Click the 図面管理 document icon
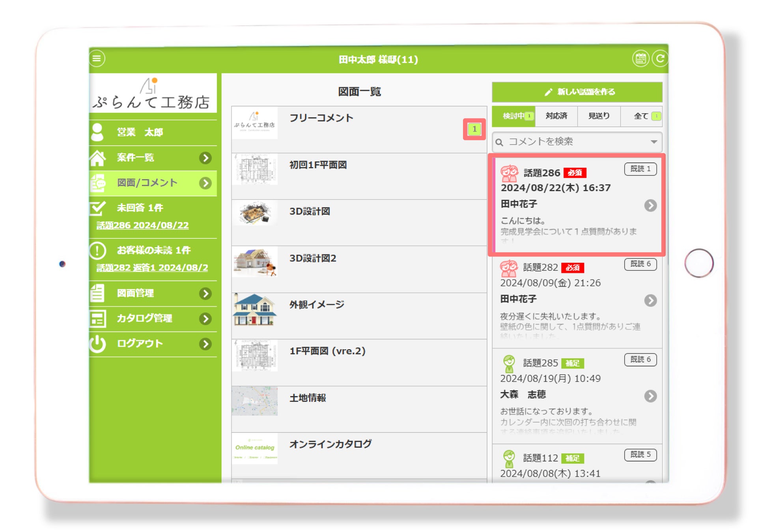 [x=97, y=293]
